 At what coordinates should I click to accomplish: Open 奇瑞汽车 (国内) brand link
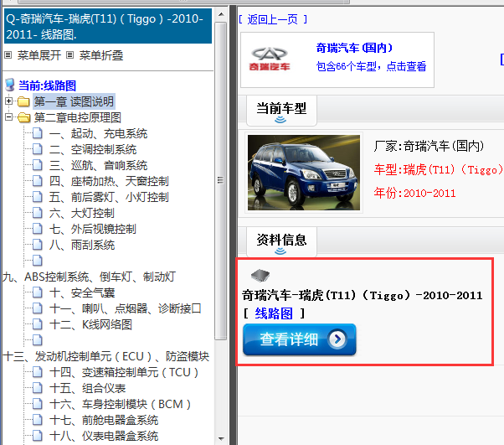click(x=354, y=48)
